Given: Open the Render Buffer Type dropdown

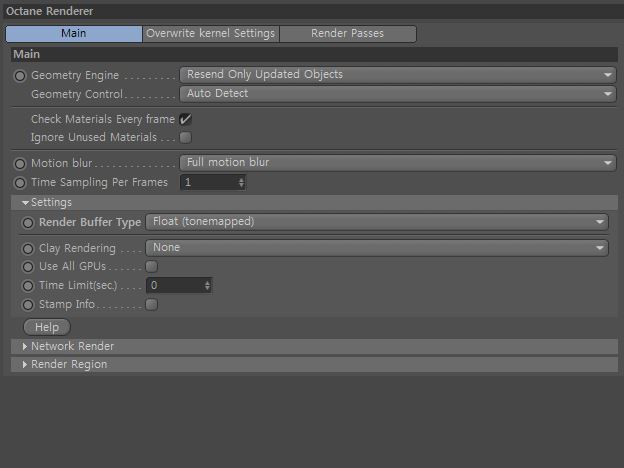Looking at the screenshot, I should (x=377, y=222).
